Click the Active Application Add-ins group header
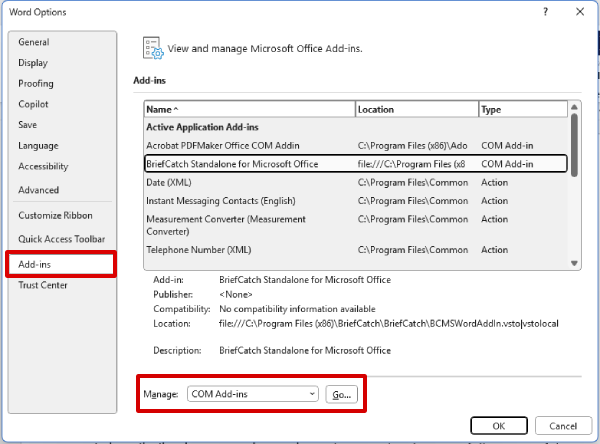This screenshot has height=444, width=600. (x=202, y=127)
